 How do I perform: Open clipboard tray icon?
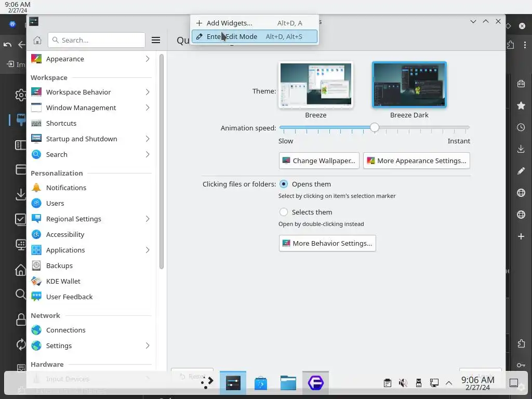388,383
